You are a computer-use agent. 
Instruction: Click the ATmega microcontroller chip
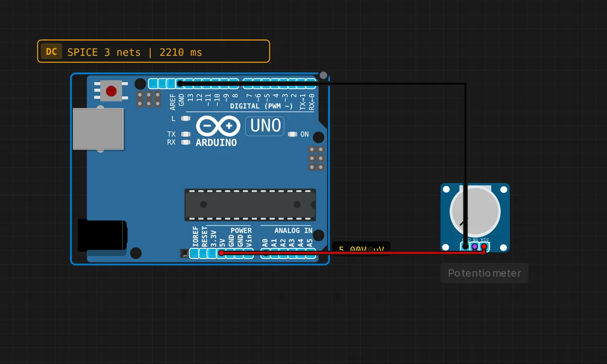click(250, 205)
